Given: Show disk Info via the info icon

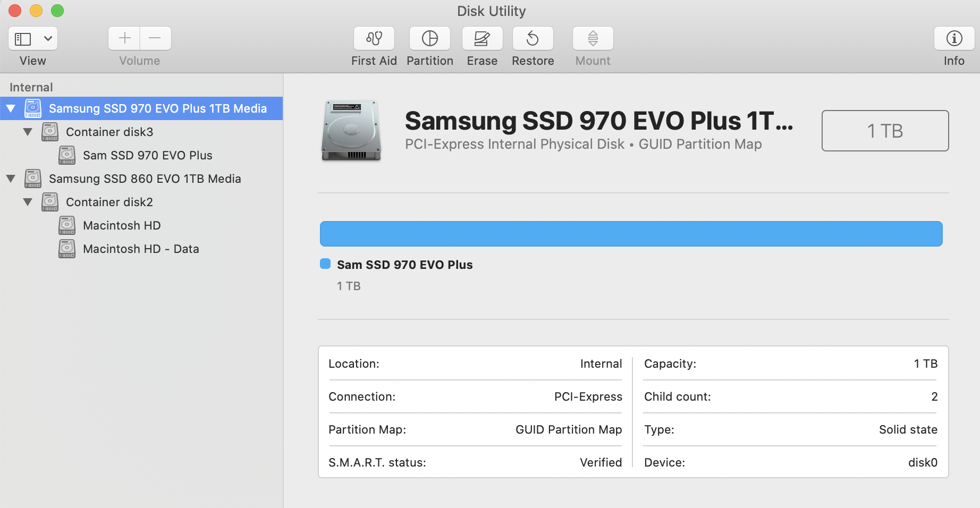Looking at the screenshot, I should tap(954, 38).
